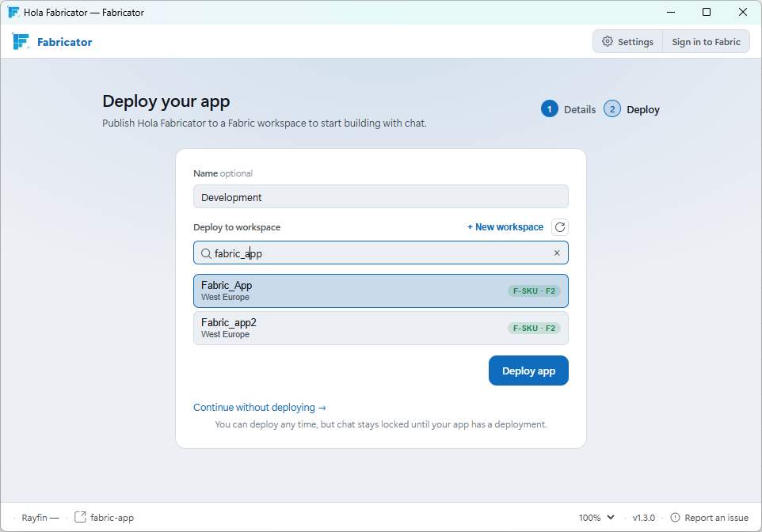Click Sign in to Fabric
The width and height of the screenshot is (762, 532).
706,42
